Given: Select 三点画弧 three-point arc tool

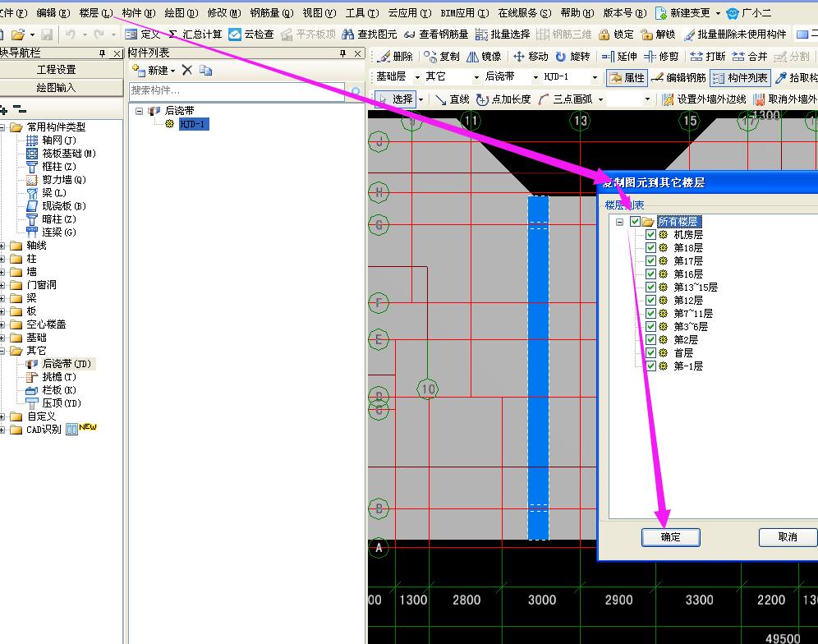Looking at the screenshot, I should pos(565,99).
